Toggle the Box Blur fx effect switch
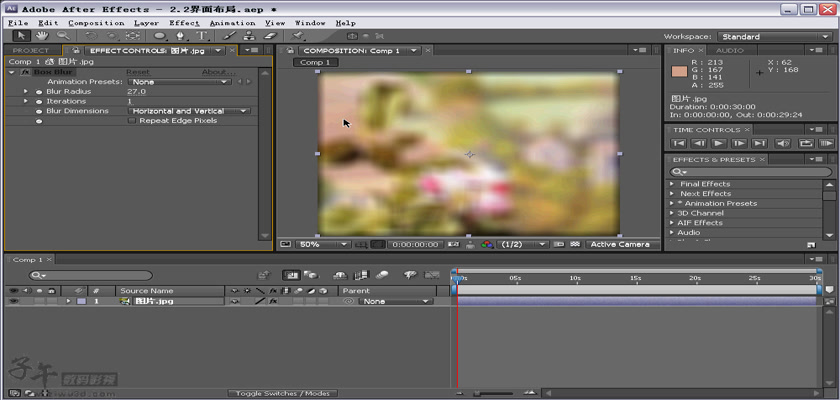This screenshot has width=840, height=400. pyautogui.click(x=24, y=72)
